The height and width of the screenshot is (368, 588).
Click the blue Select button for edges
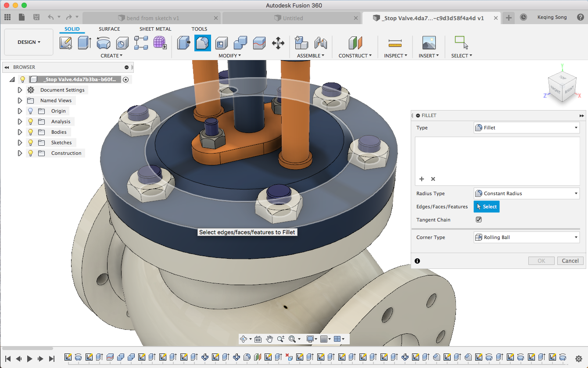tap(486, 207)
